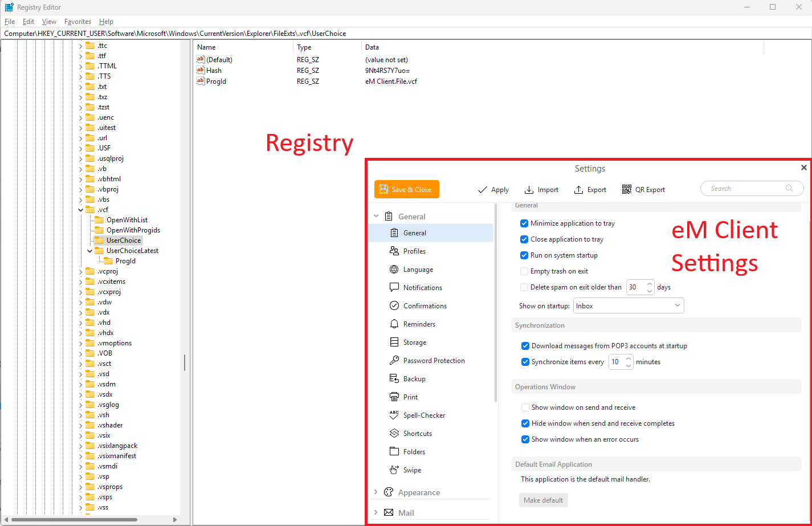
Task: Click the Make default button
Action: [543, 500]
